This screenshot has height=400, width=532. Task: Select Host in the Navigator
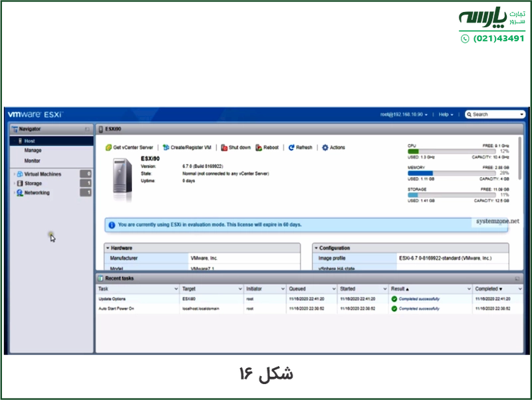(x=52, y=141)
